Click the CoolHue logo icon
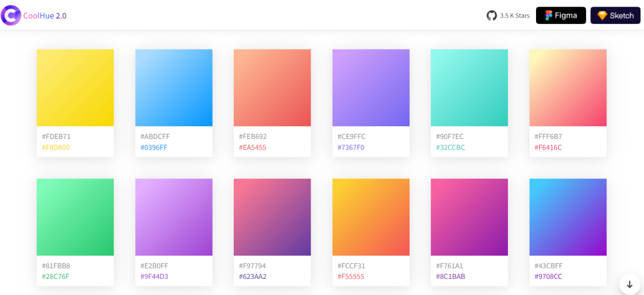Screen dimensions: 644x295 11,15
